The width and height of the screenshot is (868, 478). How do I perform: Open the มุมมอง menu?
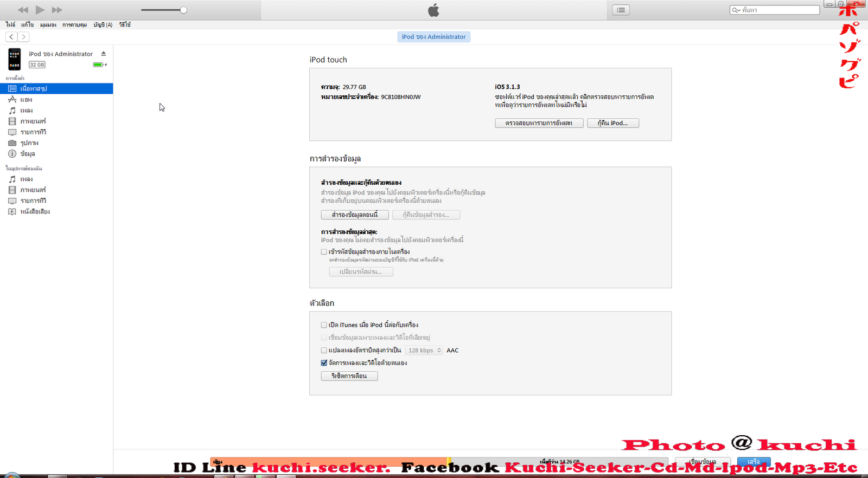pos(48,24)
